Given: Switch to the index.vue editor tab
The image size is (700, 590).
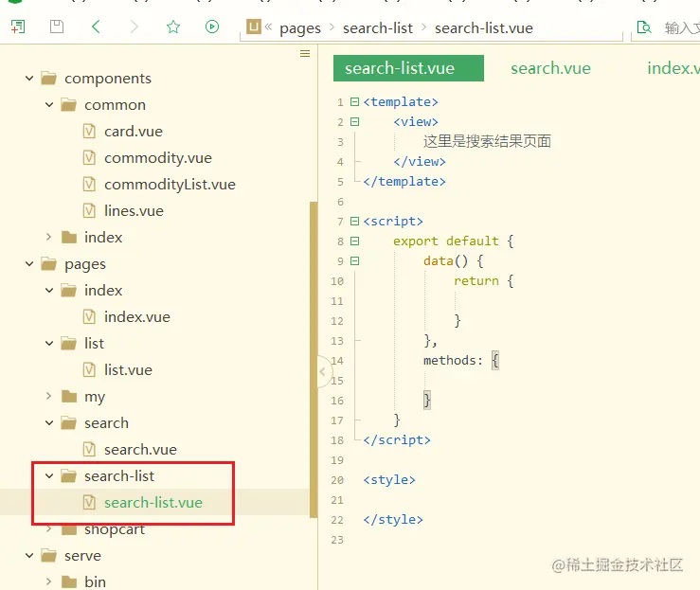Looking at the screenshot, I should [673, 68].
